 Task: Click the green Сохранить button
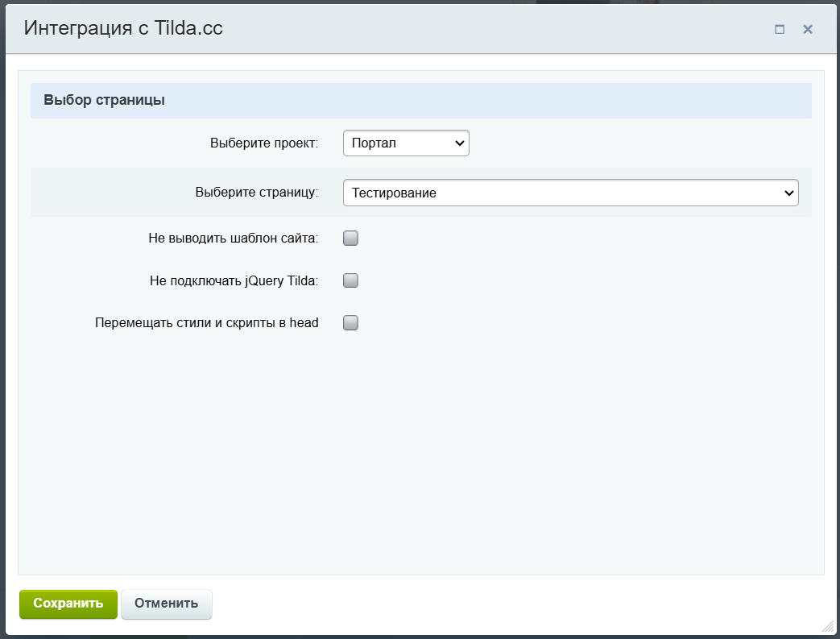68,604
